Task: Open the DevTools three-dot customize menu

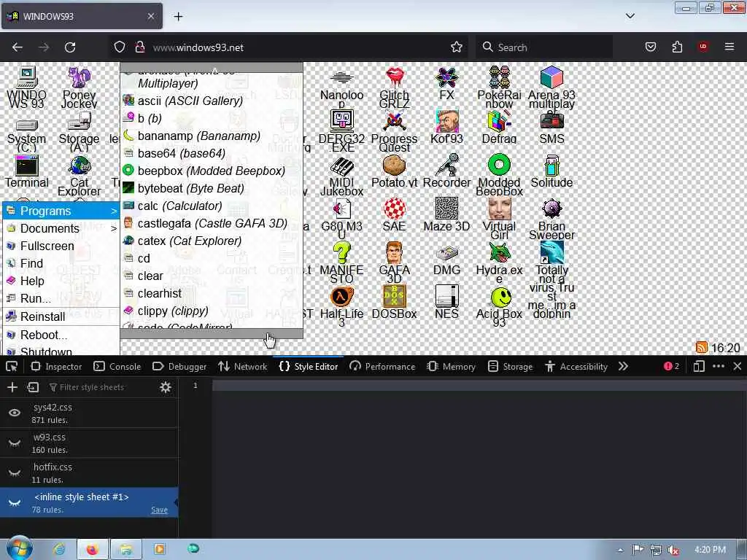Action: [719, 366]
